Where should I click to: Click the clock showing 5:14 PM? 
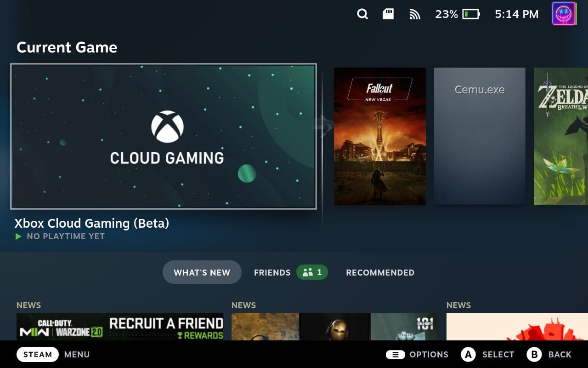[x=517, y=15]
